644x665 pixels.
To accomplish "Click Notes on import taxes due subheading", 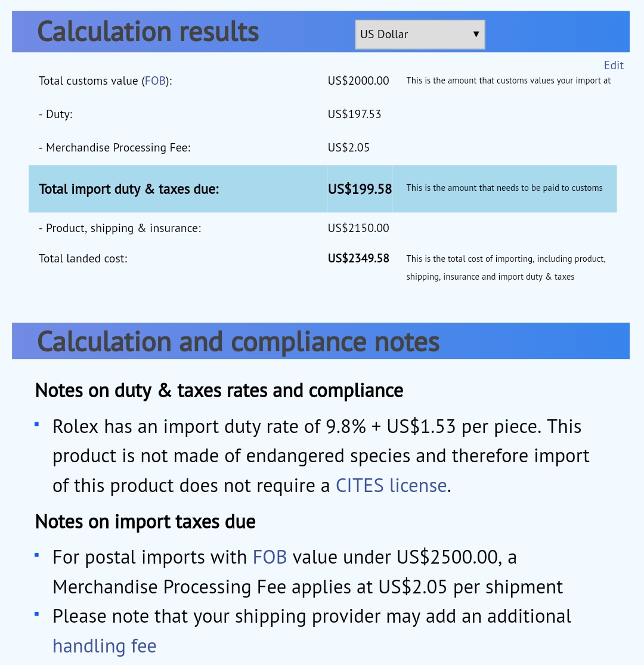I will (x=145, y=522).
